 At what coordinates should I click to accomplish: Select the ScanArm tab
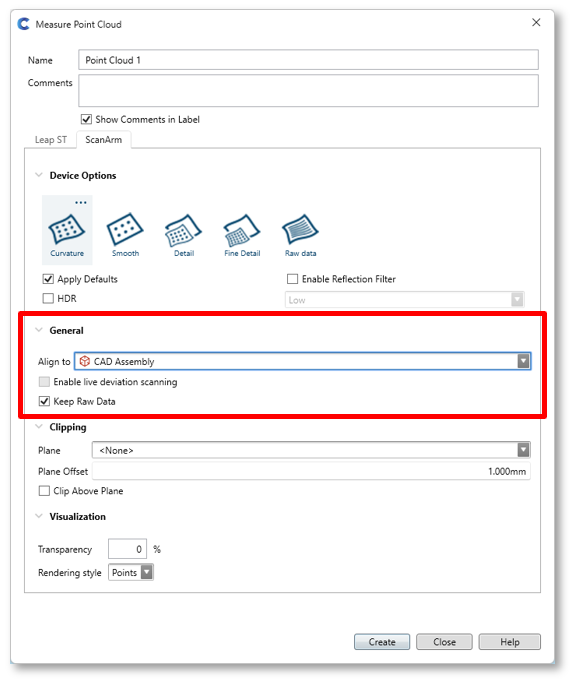pyautogui.click(x=104, y=140)
